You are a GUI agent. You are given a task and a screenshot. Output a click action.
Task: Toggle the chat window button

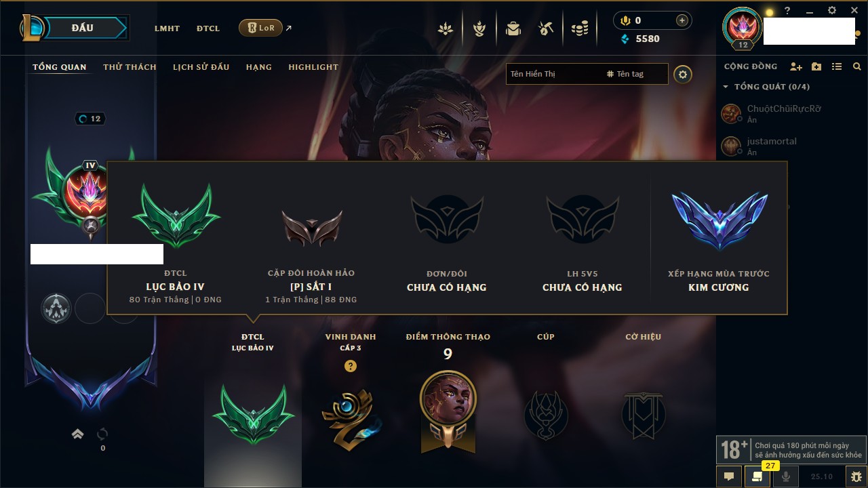(x=729, y=476)
